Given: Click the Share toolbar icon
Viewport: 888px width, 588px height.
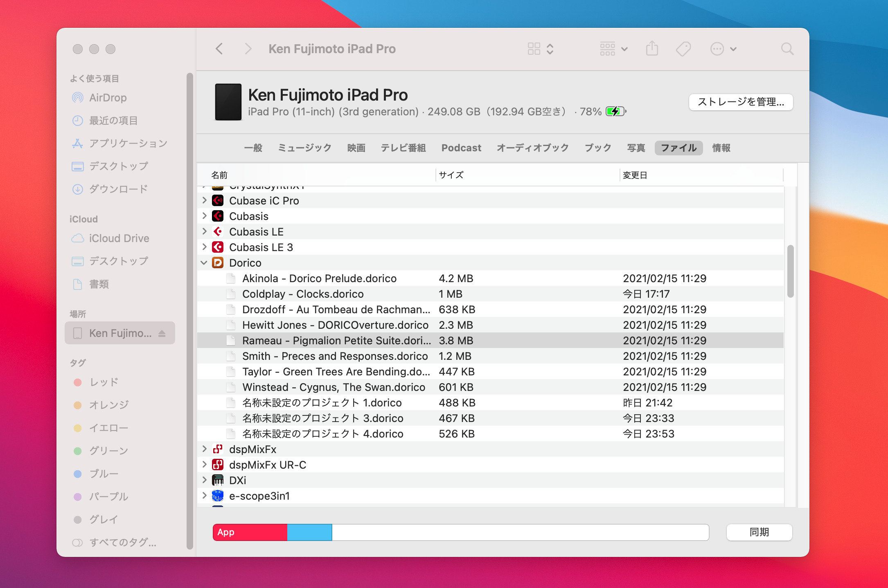Looking at the screenshot, I should click(652, 49).
